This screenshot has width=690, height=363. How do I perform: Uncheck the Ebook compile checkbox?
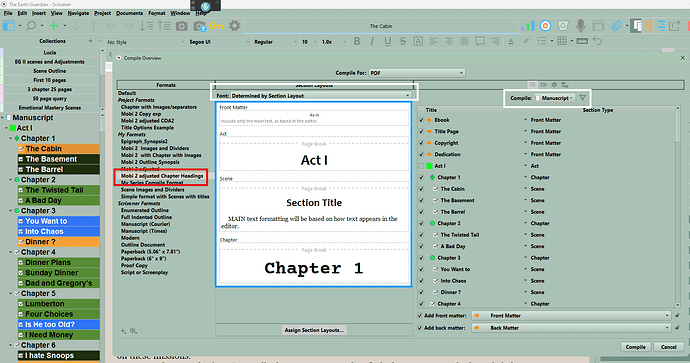(x=421, y=120)
